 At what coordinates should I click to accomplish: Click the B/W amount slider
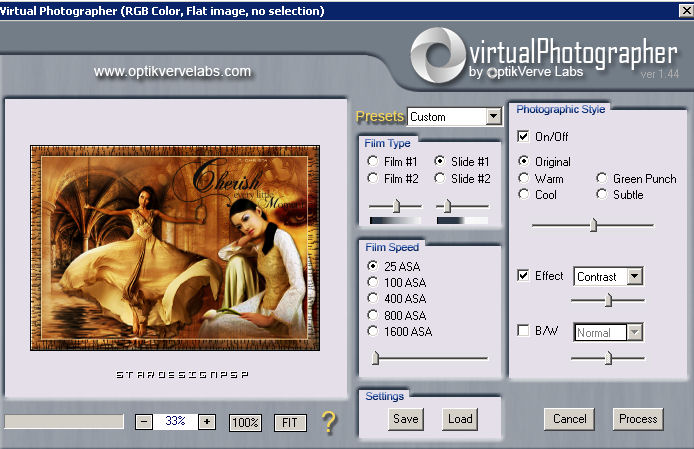click(608, 358)
